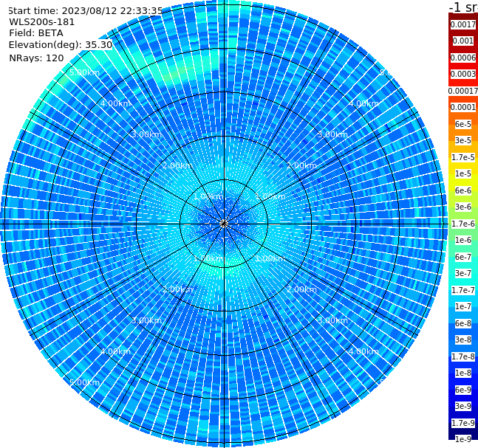Select the 6e-7 colorbar value

[x=463, y=257]
